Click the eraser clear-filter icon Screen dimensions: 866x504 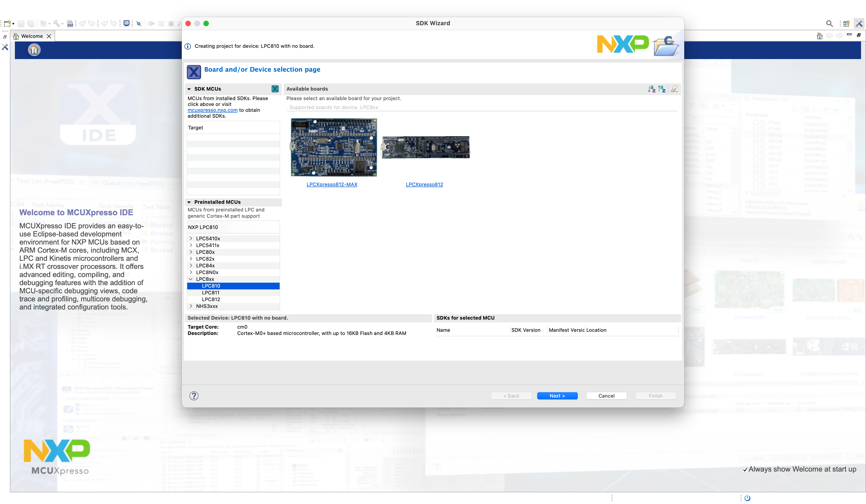674,89
